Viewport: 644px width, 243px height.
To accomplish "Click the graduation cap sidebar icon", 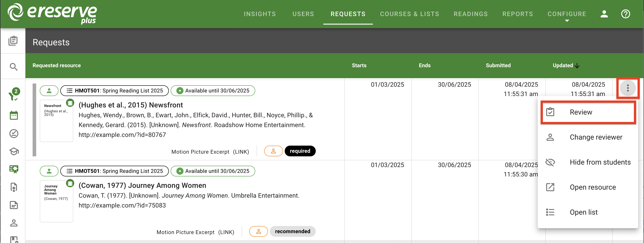I will 13,151.
